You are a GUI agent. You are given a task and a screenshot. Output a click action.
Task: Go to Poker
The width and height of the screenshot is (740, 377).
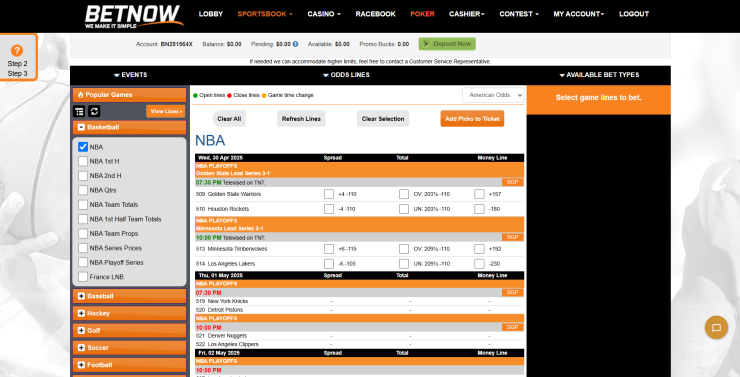(422, 14)
